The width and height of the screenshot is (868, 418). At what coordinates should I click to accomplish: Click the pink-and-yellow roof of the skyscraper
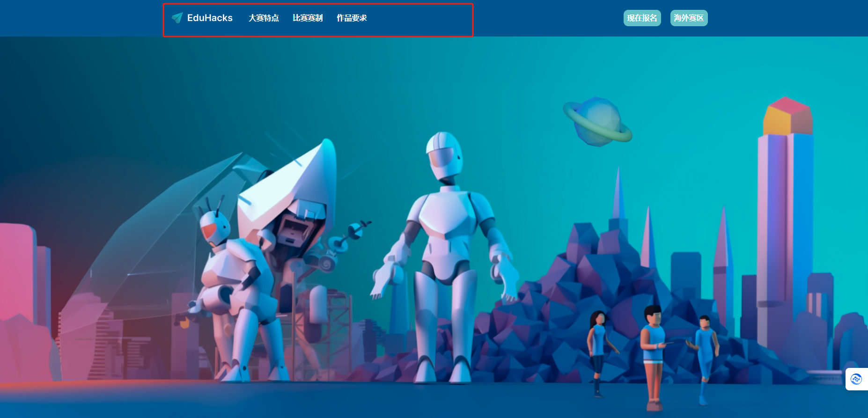point(787,116)
